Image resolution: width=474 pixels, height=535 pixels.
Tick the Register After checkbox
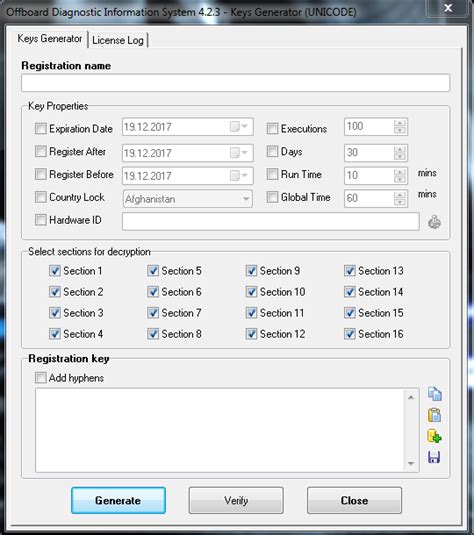41,151
